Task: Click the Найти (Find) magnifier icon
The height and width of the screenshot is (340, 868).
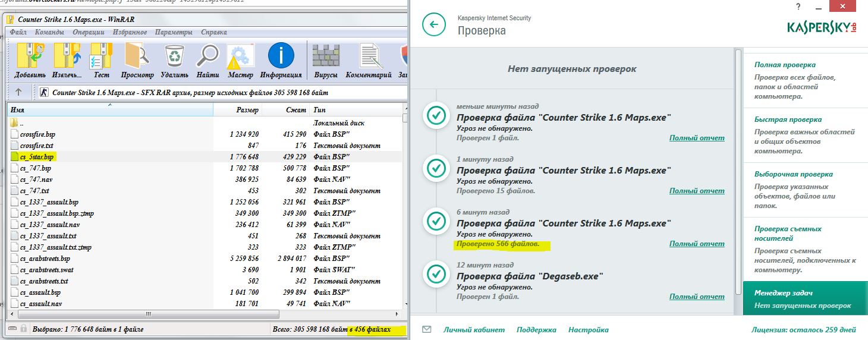Action: tap(208, 56)
